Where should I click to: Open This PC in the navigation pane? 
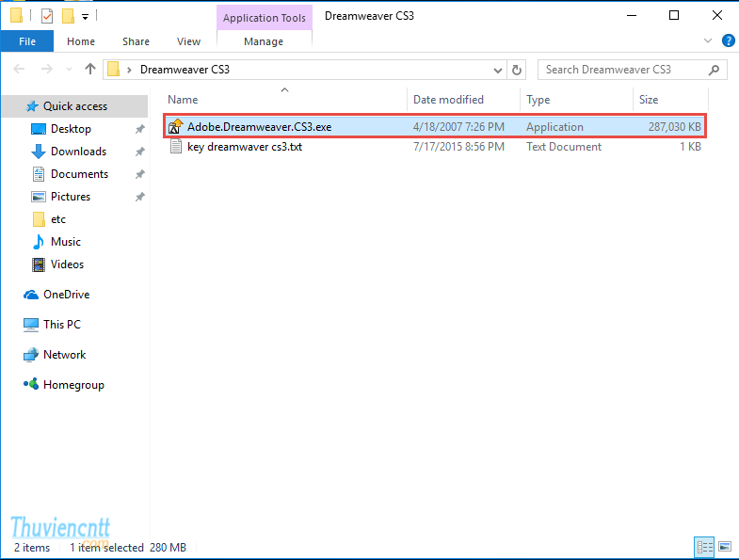(62, 325)
